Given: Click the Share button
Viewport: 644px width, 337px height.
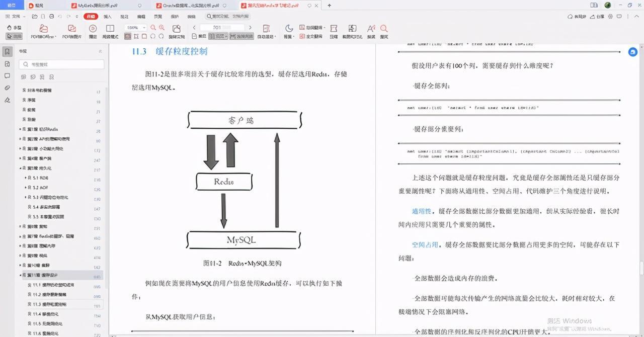Looking at the screenshot, I should point(597,17).
